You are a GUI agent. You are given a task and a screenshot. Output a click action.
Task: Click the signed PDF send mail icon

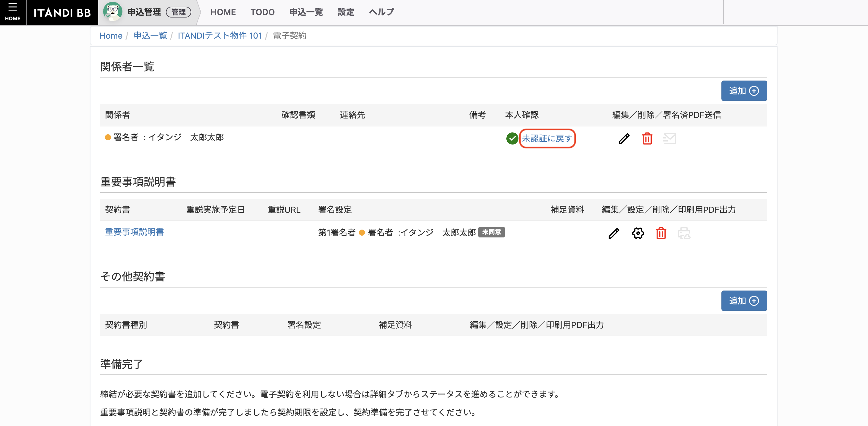(670, 138)
